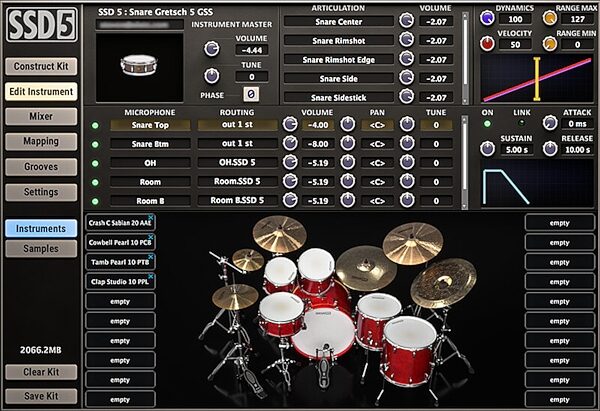
Task: Open the Mixer page
Action: pos(41,116)
